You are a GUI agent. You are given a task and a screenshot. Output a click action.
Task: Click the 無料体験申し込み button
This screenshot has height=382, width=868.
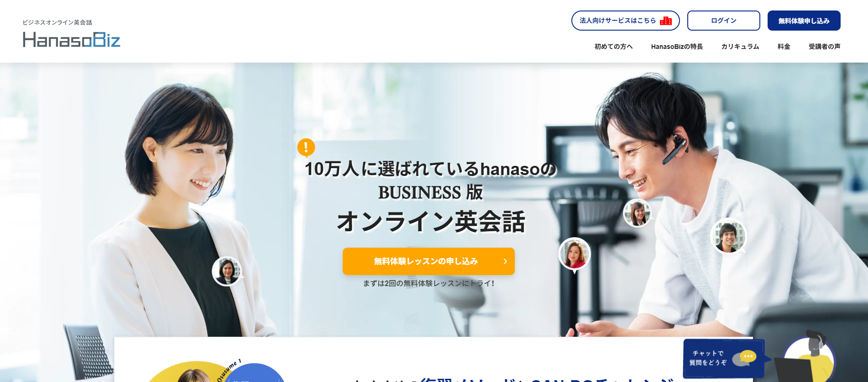tap(804, 21)
